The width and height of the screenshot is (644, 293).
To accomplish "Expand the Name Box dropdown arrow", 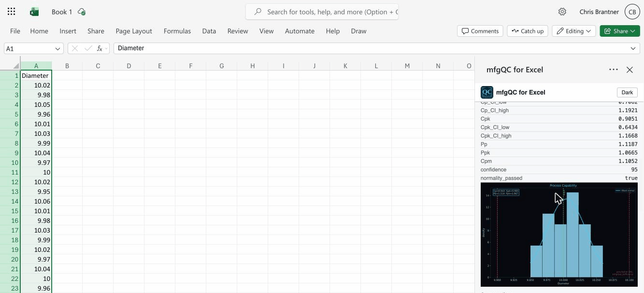I will tap(58, 48).
